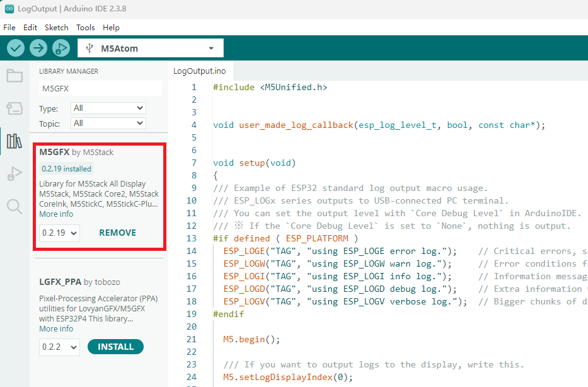Expand the M5Atom board selector dropdown
The height and width of the screenshot is (387, 588).
click(150, 49)
